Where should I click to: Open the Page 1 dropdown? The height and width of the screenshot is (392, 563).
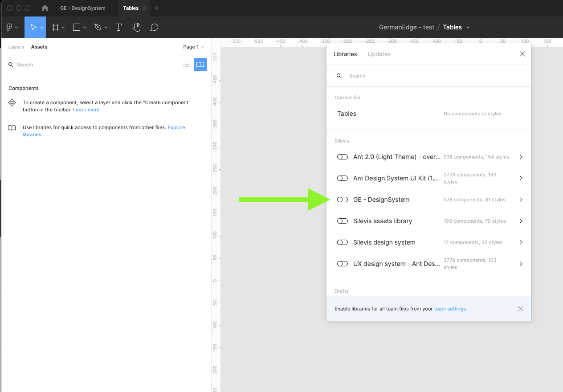[x=193, y=47]
